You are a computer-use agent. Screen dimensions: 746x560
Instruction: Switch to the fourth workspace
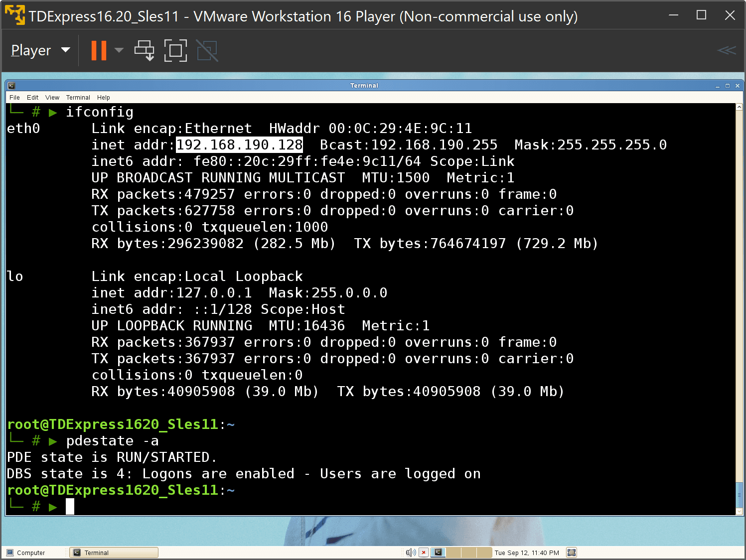click(484, 553)
